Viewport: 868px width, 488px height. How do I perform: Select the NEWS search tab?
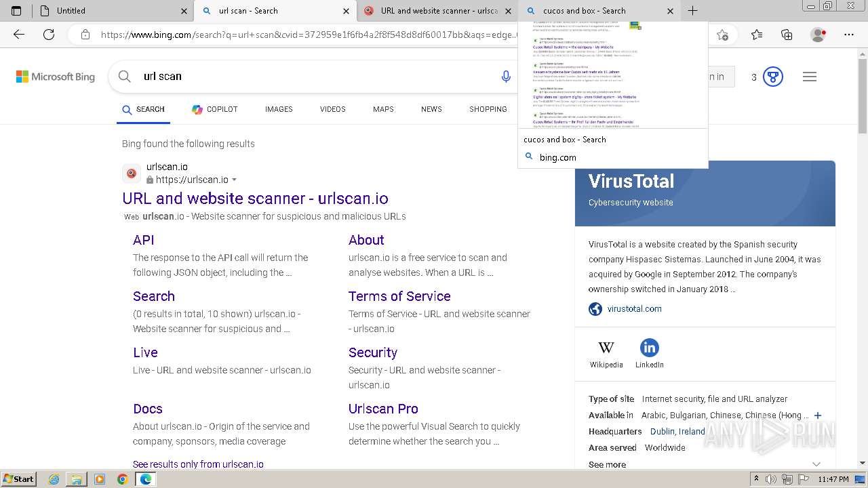tap(431, 109)
